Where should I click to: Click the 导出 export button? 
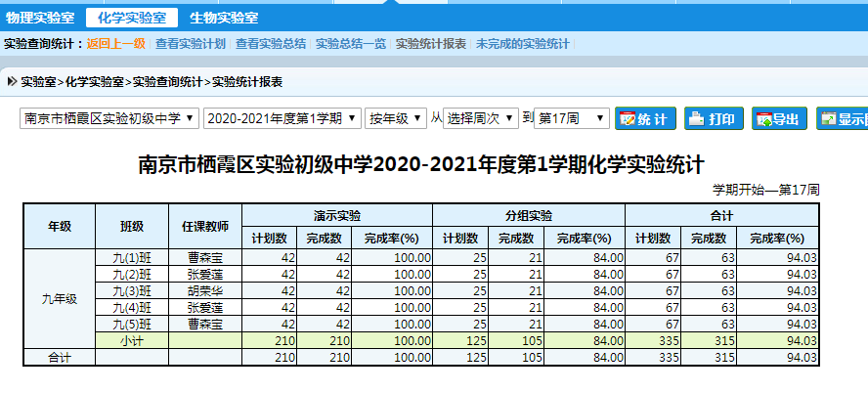coord(779,118)
